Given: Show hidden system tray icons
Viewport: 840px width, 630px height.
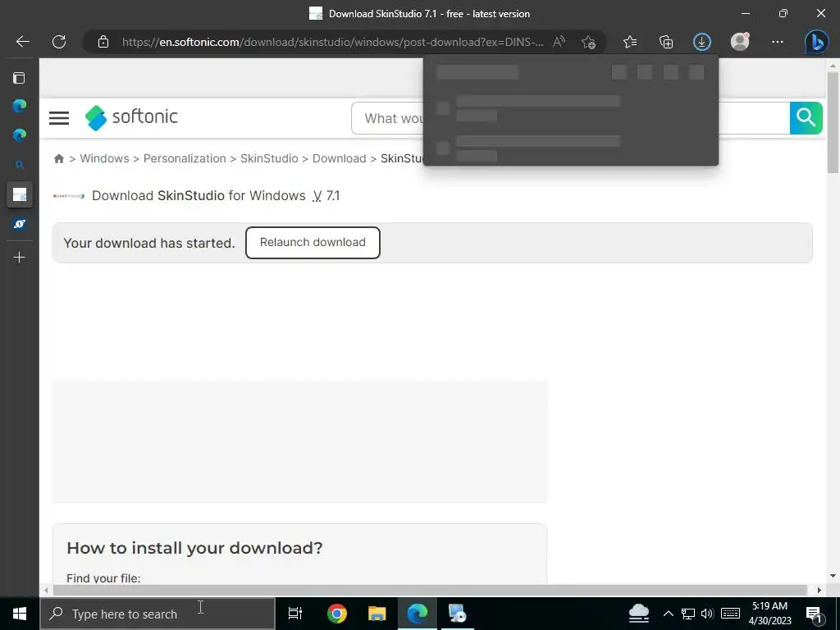Looking at the screenshot, I should click(x=668, y=614).
